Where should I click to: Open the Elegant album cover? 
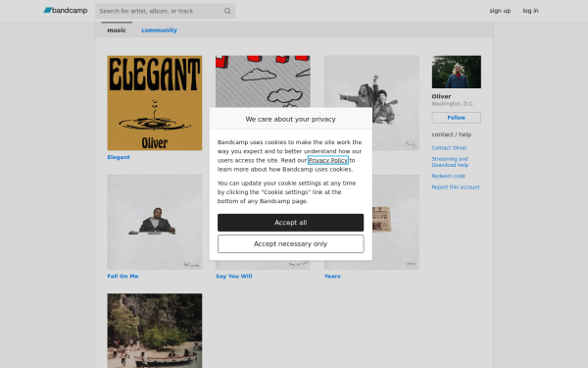(x=155, y=103)
